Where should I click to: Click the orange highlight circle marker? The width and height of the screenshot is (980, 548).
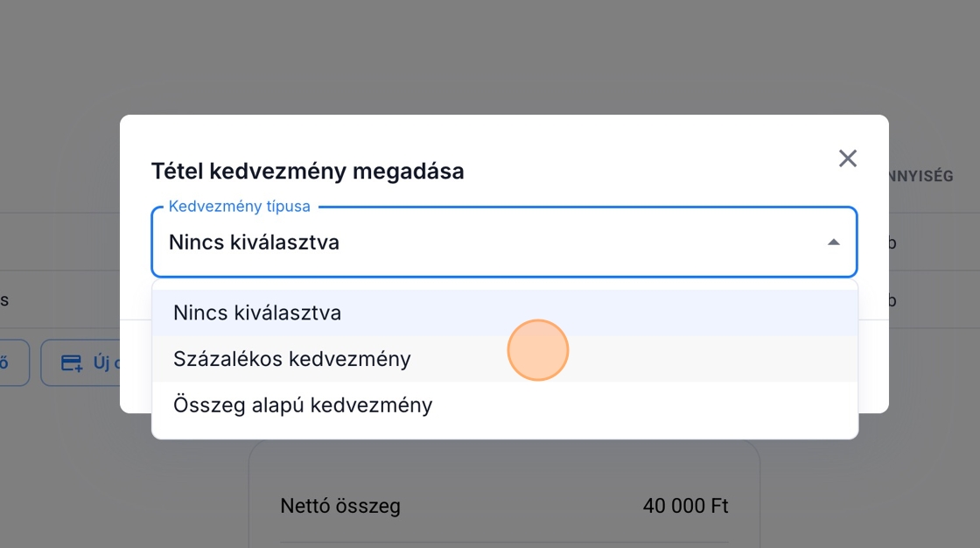(x=537, y=350)
